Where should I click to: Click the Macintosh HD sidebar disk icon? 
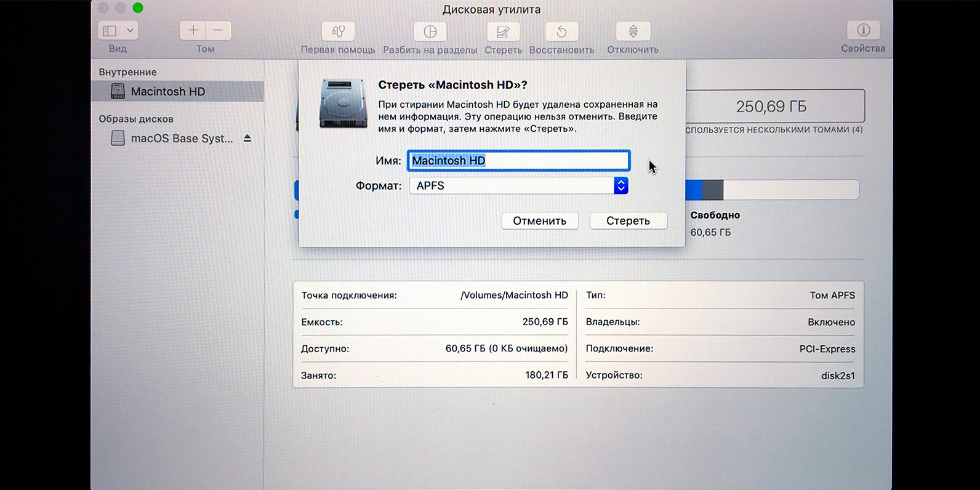coord(118,91)
